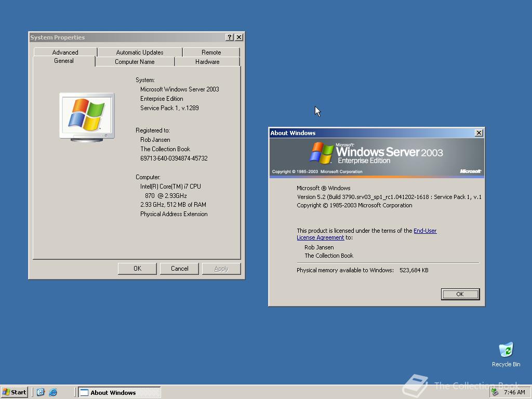This screenshot has height=399, width=532.
Task: Click 'Rob Jansen' in About Windows
Action: pyautogui.click(x=319, y=247)
